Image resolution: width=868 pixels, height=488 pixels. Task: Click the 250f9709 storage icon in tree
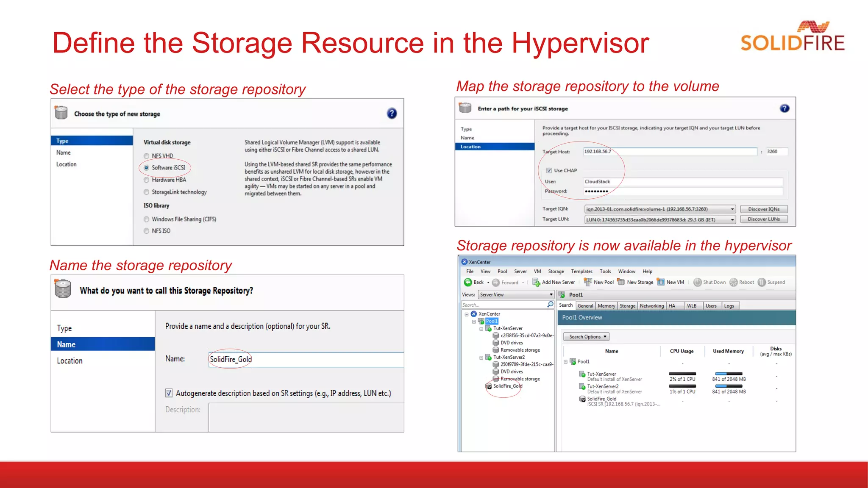(x=495, y=364)
